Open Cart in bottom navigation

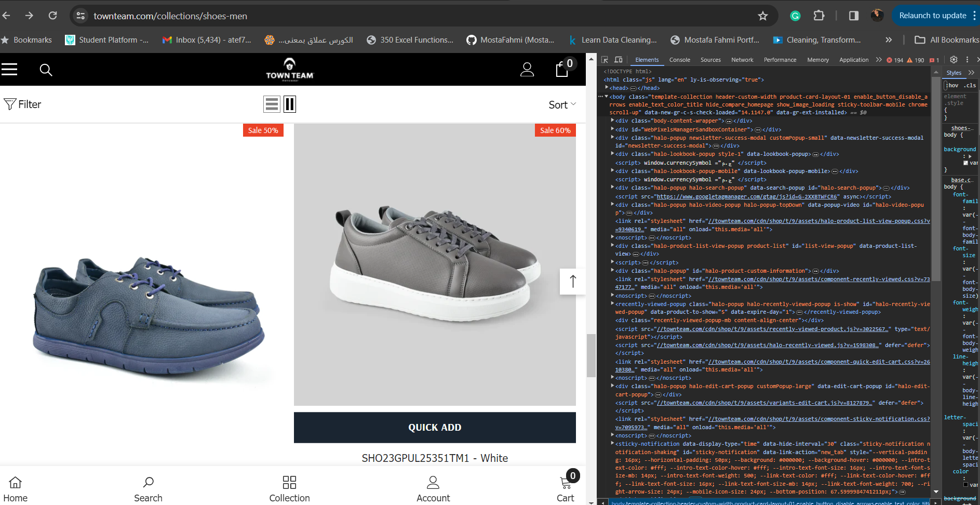tap(567, 488)
